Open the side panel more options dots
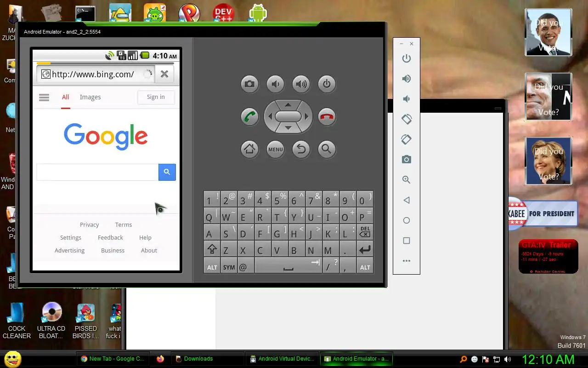The height and width of the screenshot is (368, 588). pos(406,261)
